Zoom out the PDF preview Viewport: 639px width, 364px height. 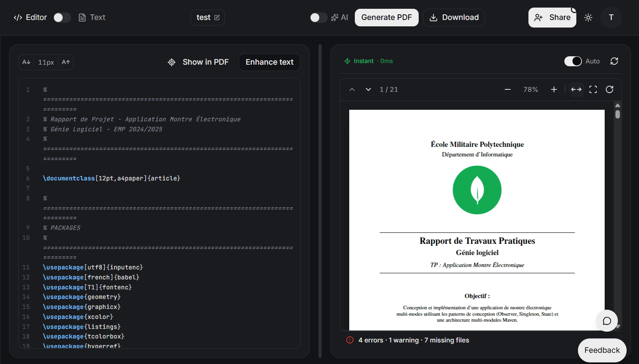(508, 89)
